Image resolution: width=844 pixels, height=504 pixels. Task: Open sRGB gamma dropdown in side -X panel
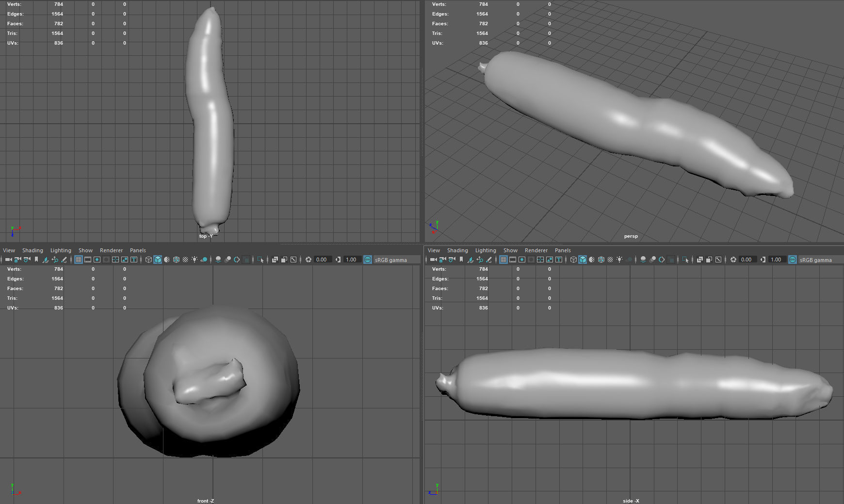(x=821, y=260)
